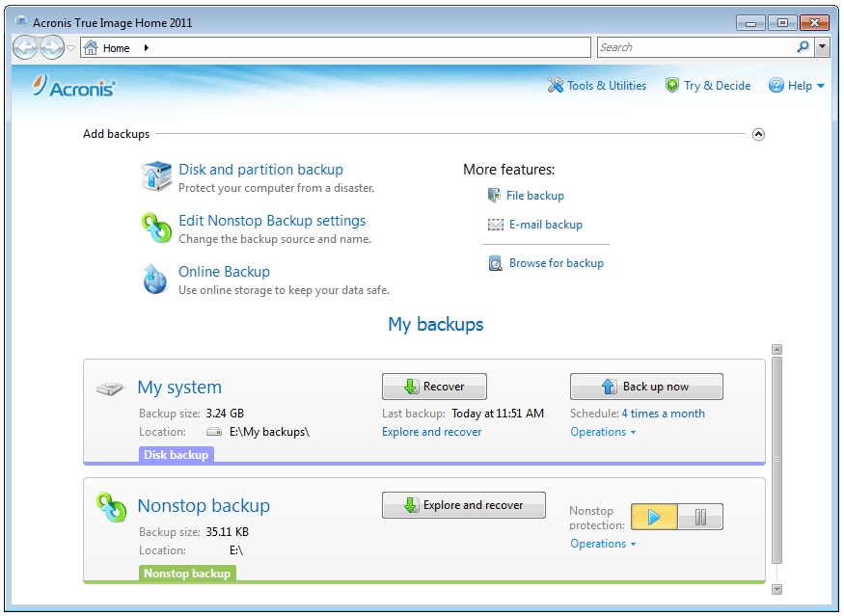Click the Try & Decide shield icon

[x=671, y=85]
